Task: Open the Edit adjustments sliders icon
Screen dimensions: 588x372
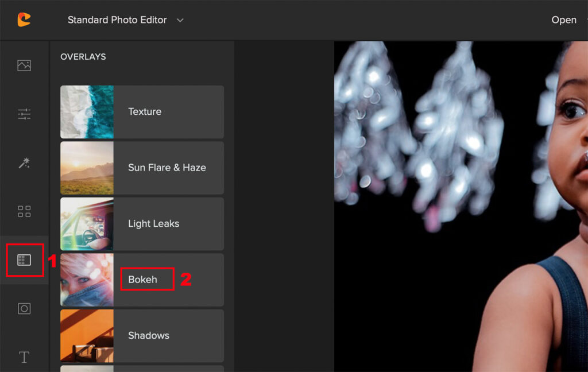Action: click(x=24, y=114)
